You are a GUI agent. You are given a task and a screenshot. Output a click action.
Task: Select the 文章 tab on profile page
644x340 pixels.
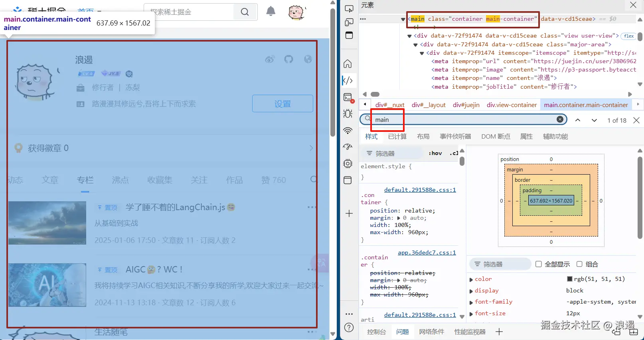coord(50,180)
